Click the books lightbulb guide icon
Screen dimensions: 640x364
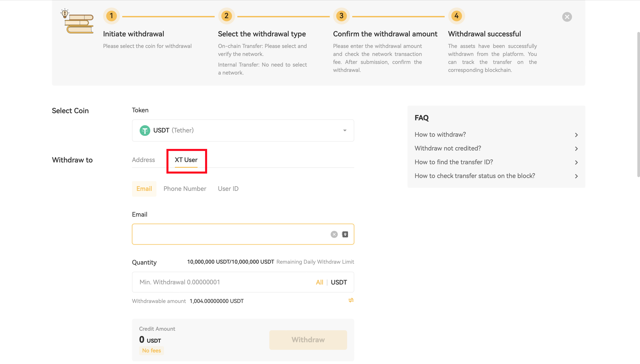pos(77,21)
